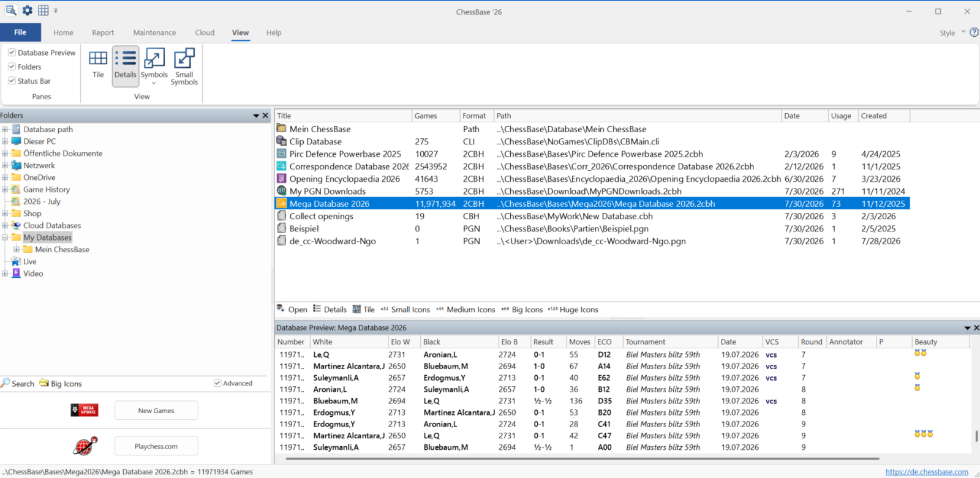The image size is (980, 478).
Task: Select the Cloud Databases icon in the tree
Action: tap(17, 225)
